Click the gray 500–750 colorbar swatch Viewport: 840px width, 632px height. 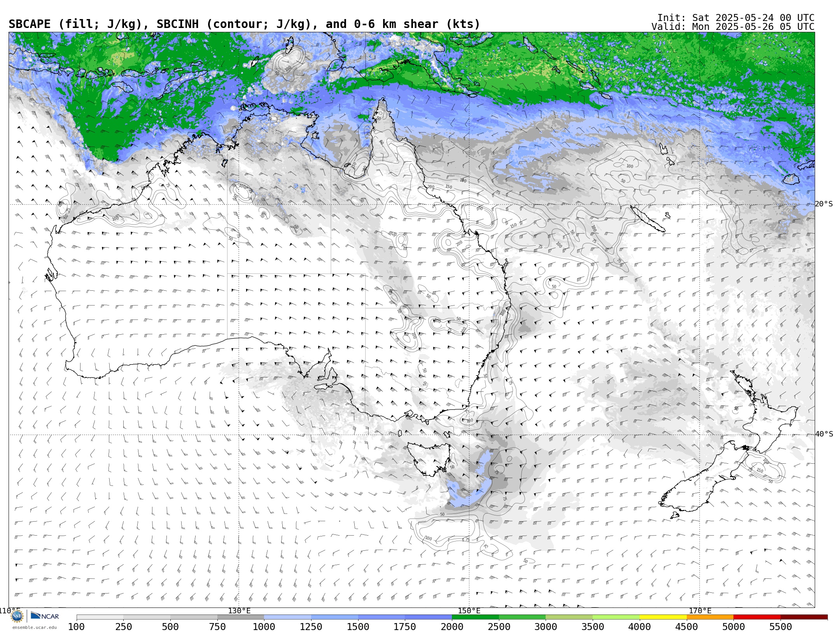point(194,617)
